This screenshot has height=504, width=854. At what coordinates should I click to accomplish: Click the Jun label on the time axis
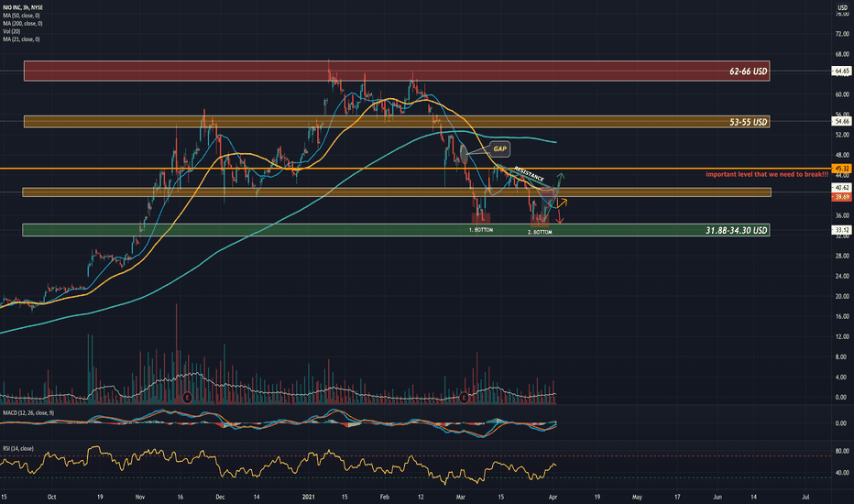717,497
